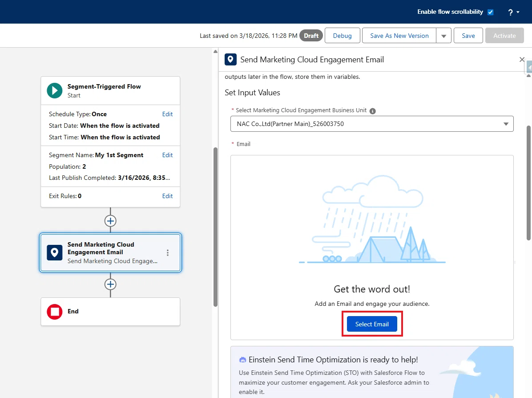Click the Activate button

tap(504, 36)
